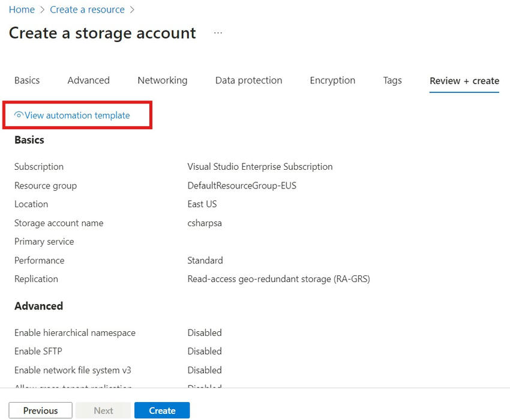The image size is (510, 420).
Task: Click the storage account name value csharpsa
Action: point(206,223)
